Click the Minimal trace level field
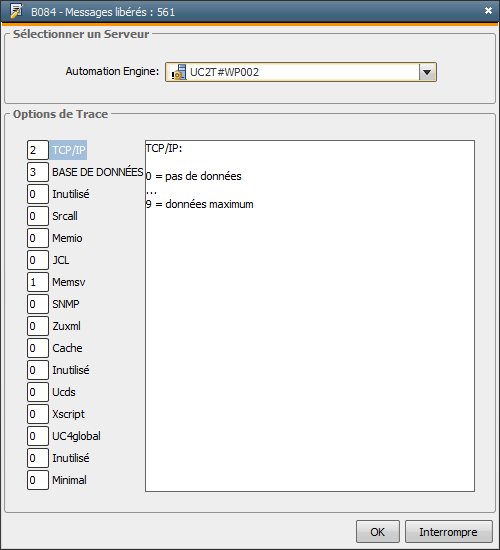Image resolution: width=500 pixels, height=550 pixels. (38, 480)
